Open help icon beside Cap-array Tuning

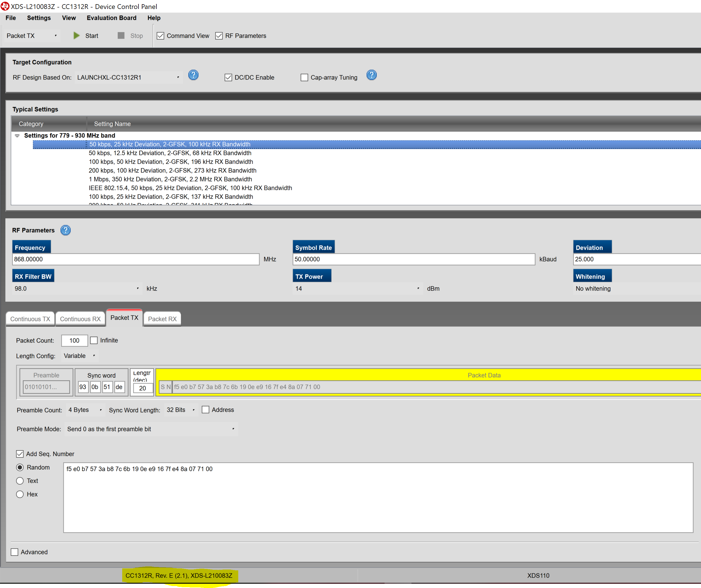[x=371, y=75]
